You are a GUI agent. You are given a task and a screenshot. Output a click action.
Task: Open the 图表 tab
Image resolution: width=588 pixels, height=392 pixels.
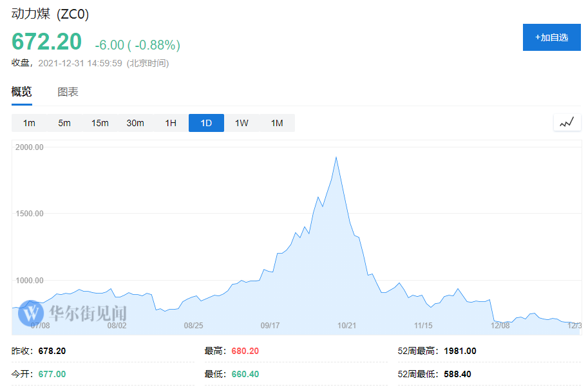tap(68, 92)
